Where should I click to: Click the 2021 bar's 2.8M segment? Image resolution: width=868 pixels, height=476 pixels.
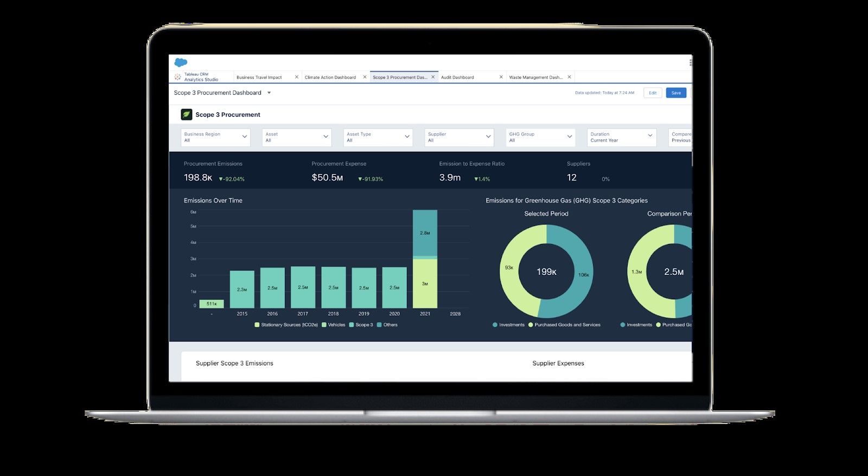425,233
